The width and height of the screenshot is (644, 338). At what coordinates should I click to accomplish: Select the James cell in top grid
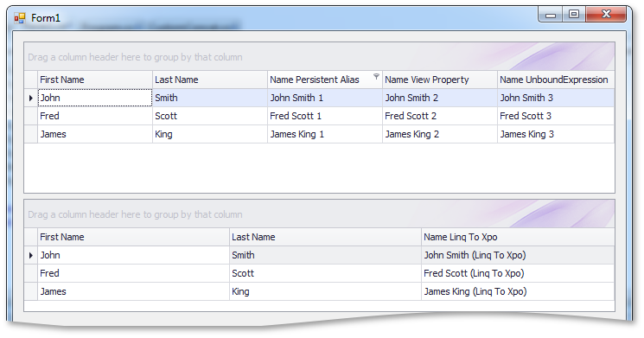95,134
